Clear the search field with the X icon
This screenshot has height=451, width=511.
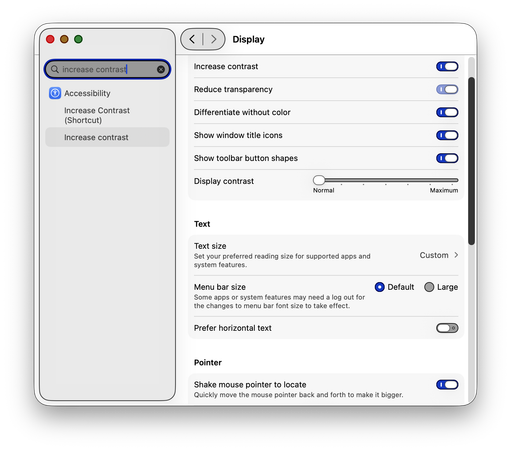pos(161,69)
